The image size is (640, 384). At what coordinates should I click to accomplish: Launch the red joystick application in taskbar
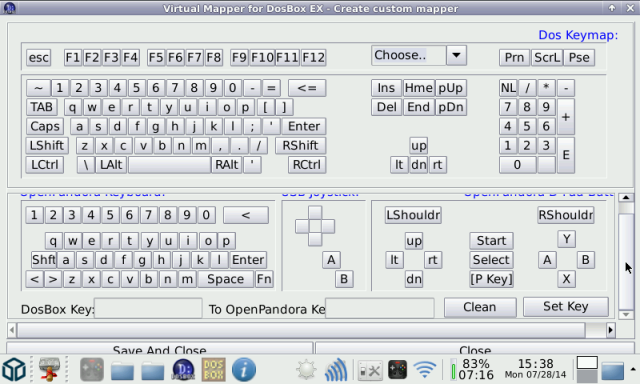pyautogui.click(x=49, y=369)
